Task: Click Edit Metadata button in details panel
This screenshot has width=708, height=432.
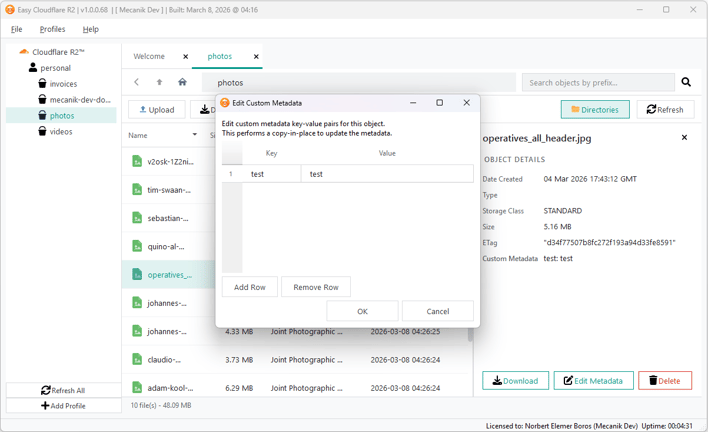Action: point(593,381)
